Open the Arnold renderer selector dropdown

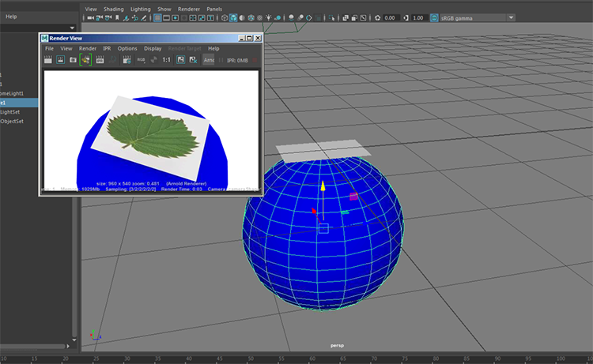click(209, 59)
